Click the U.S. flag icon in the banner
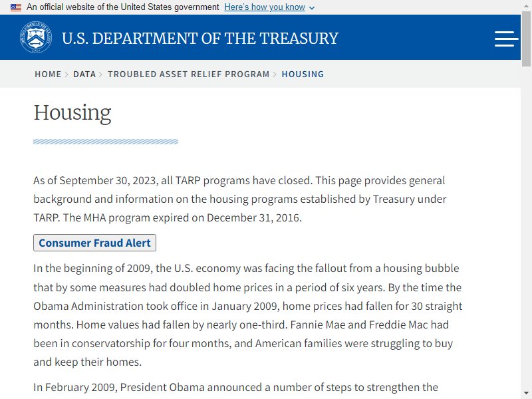Viewport: 532px width, 399px height. (x=15, y=7)
